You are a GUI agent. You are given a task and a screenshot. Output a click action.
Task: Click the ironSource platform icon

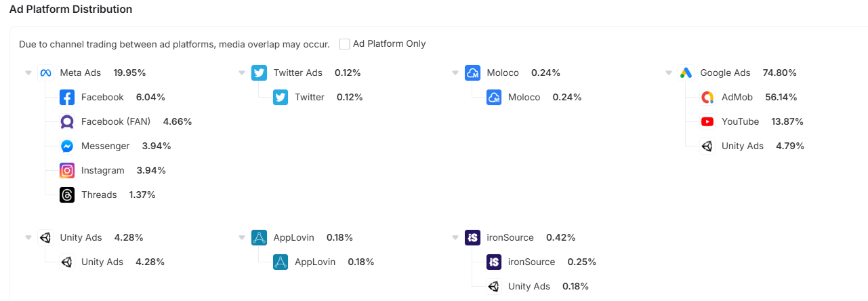[472, 237]
